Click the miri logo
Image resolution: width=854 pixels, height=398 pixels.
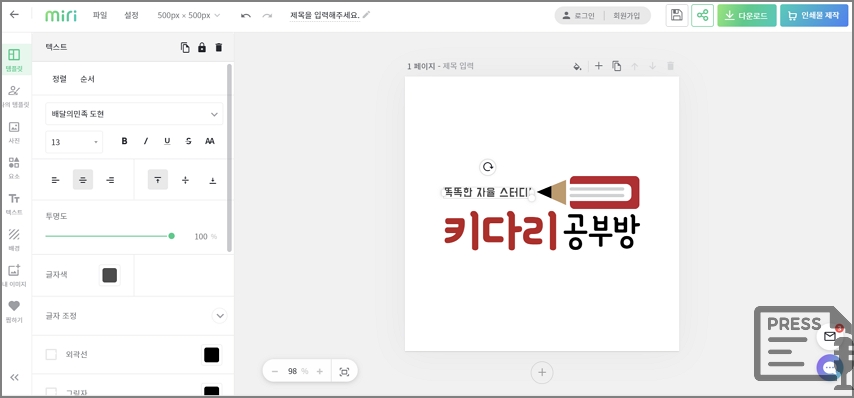point(60,15)
